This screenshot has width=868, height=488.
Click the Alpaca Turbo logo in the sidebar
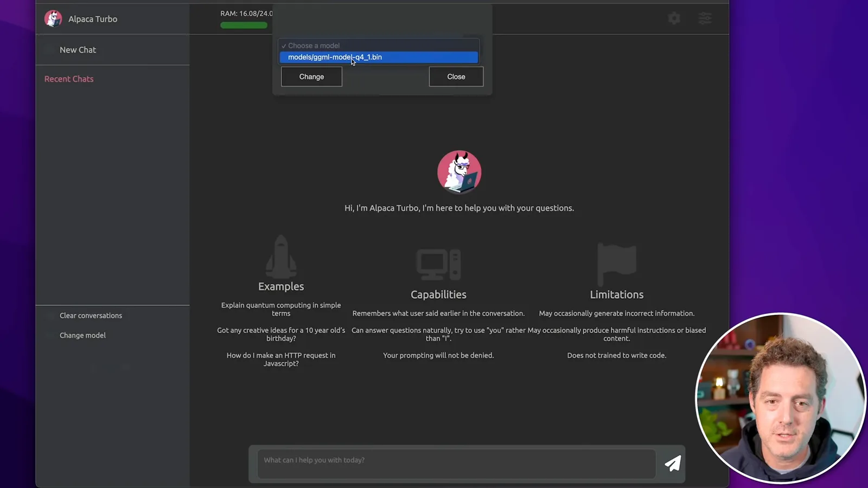pyautogui.click(x=53, y=19)
